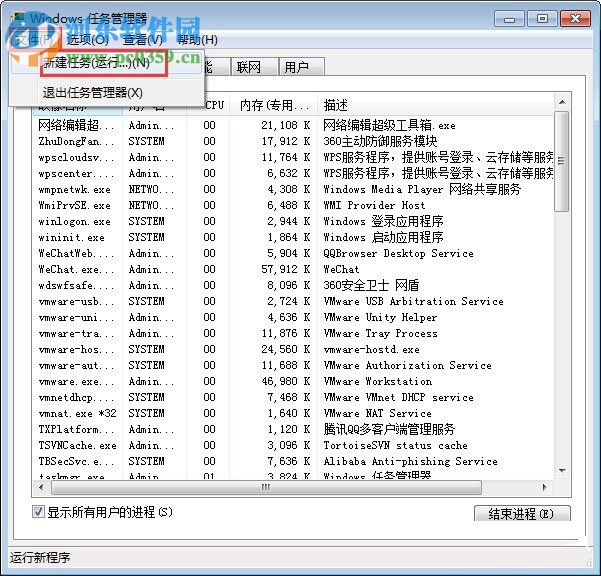
Task: Select the vmware-usb... process row
Action: [293, 302]
